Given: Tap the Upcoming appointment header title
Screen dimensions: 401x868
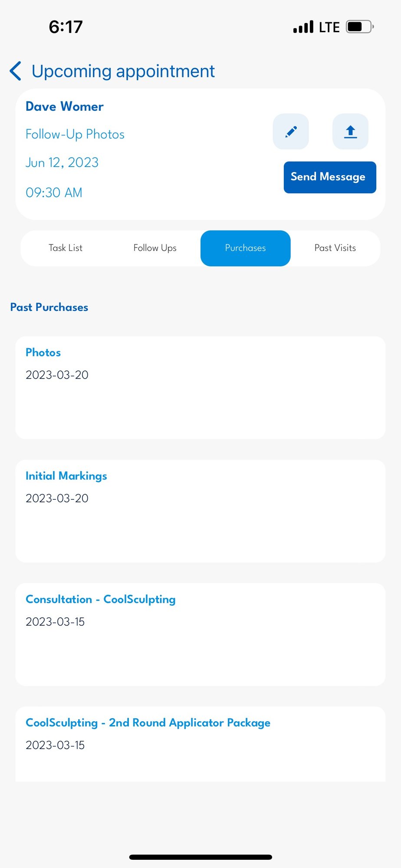Looking at the screenshot, I should 123,71.
